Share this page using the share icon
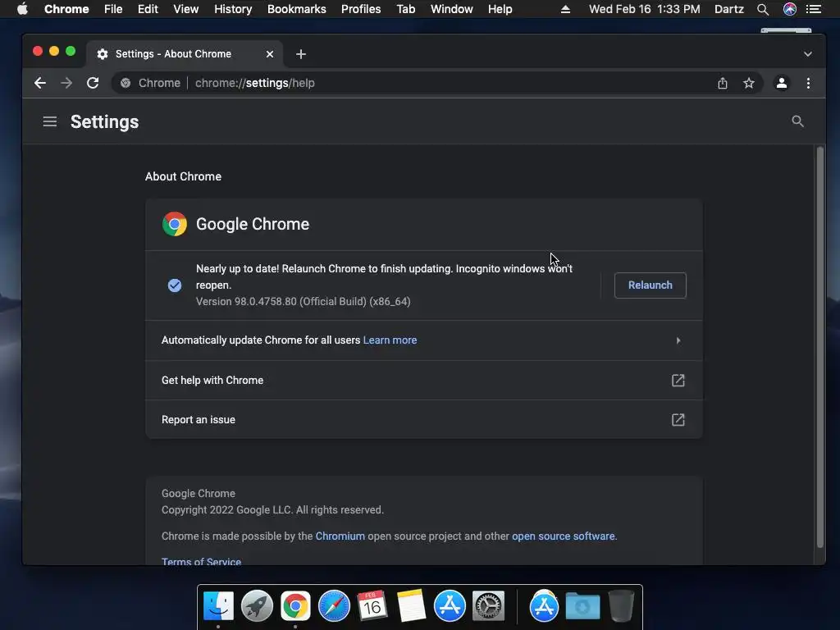This screenshot has width=840, height=630. (x=722, y=83)
